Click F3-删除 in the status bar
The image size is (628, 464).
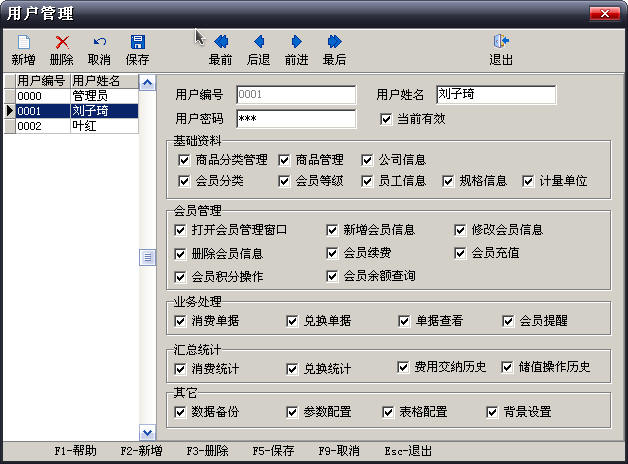pyautogui.click(x=207, y=451)
